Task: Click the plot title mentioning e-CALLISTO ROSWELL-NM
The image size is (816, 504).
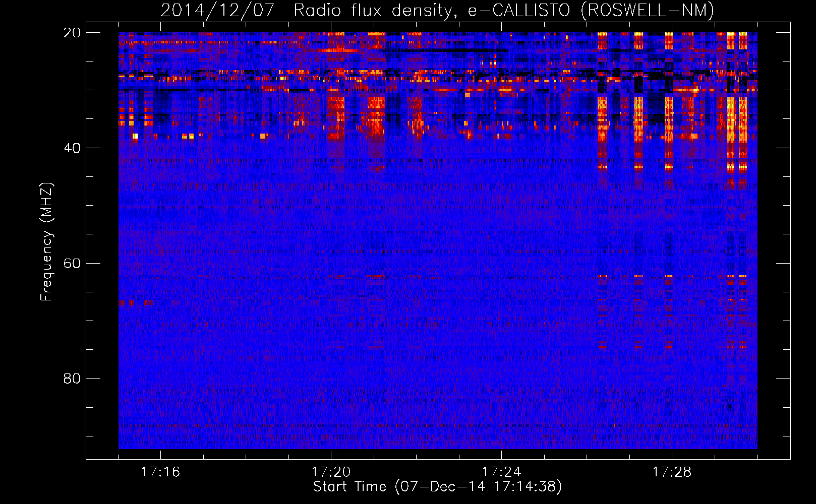Action: [437, 10]
